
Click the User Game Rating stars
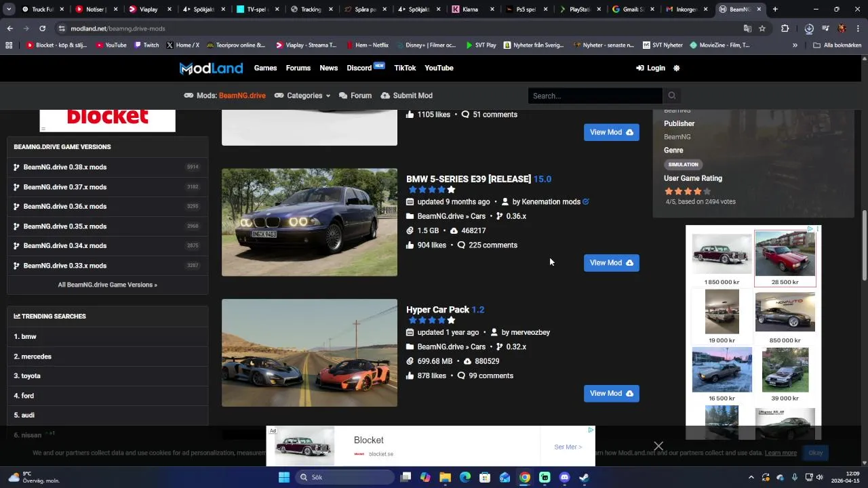point(688,191)
